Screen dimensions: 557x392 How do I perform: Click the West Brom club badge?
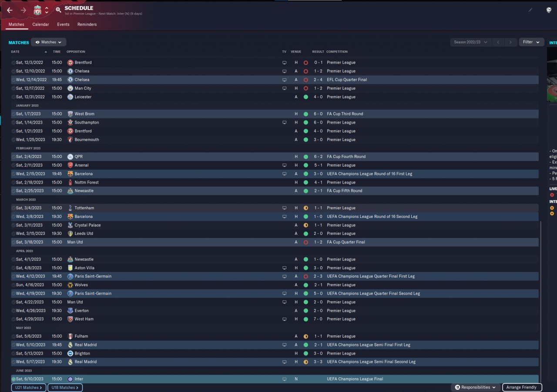point(70,114)
